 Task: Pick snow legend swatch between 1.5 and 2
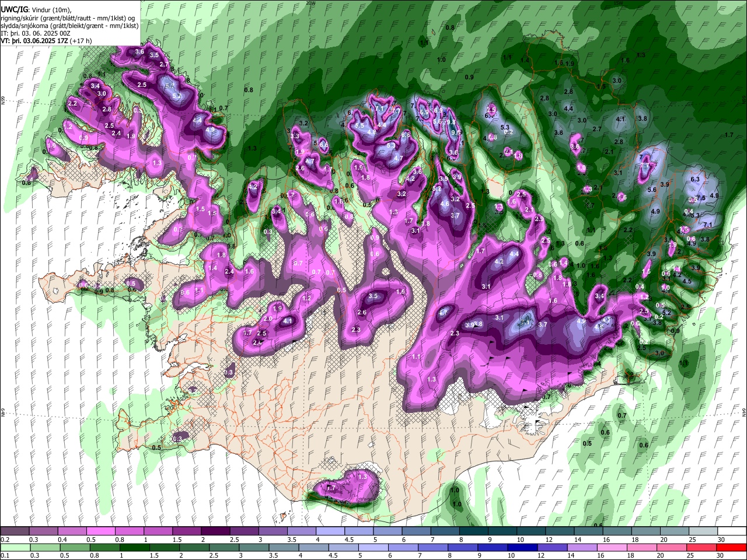pos(187,531)
